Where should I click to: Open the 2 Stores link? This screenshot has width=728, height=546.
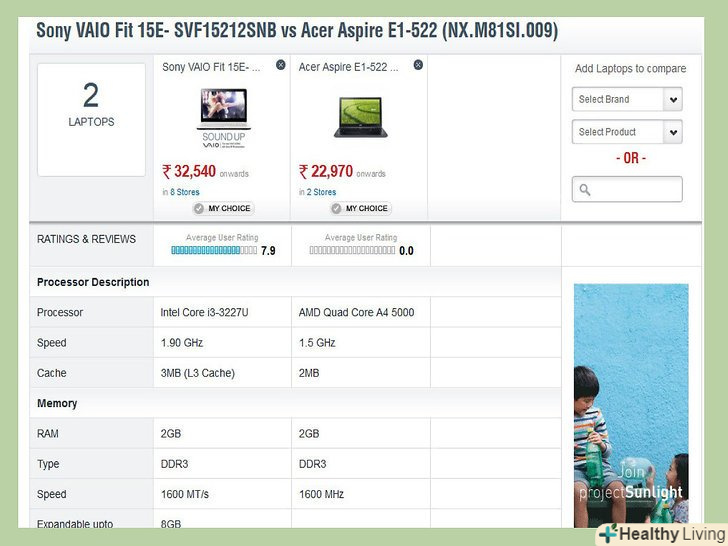point(321,192)
